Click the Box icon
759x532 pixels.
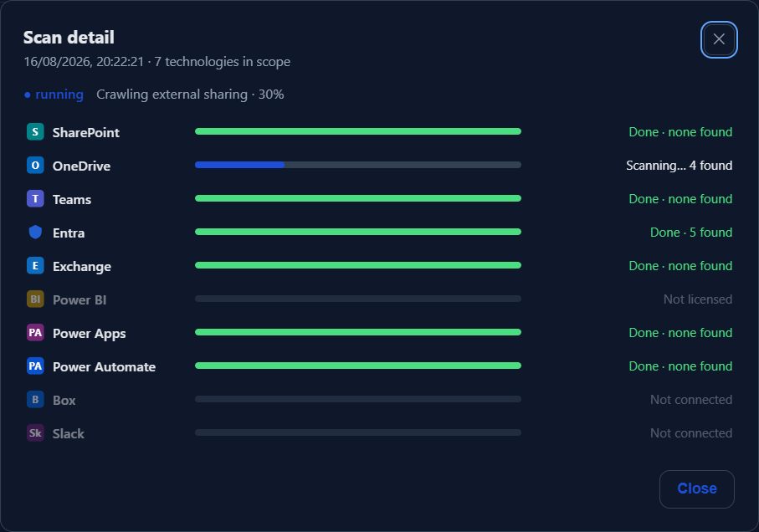[x=35, y=399]
